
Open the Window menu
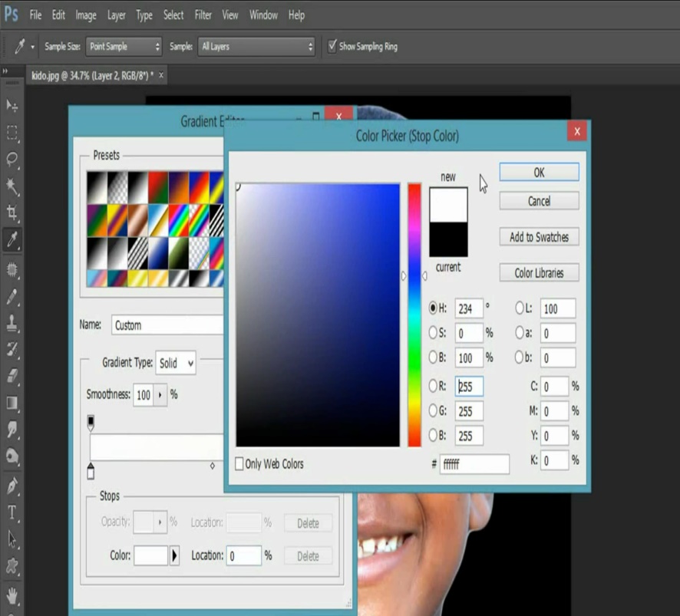(x=263, y=15)
